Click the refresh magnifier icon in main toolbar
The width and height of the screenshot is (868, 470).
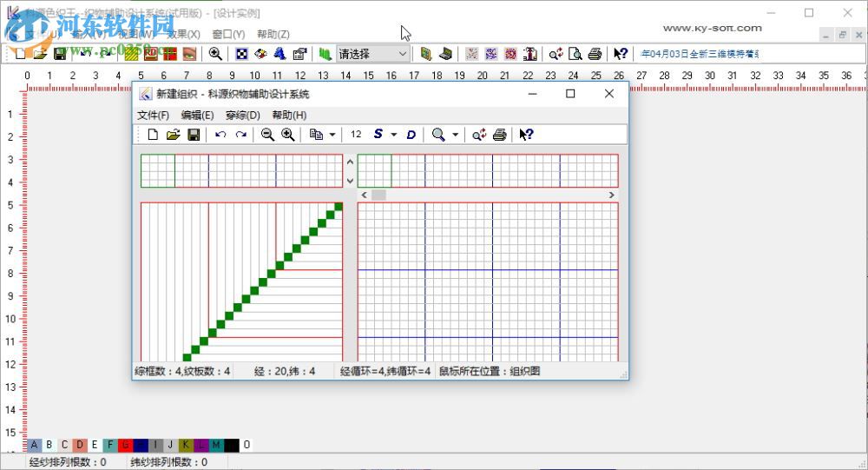click(x=556, y=54)
